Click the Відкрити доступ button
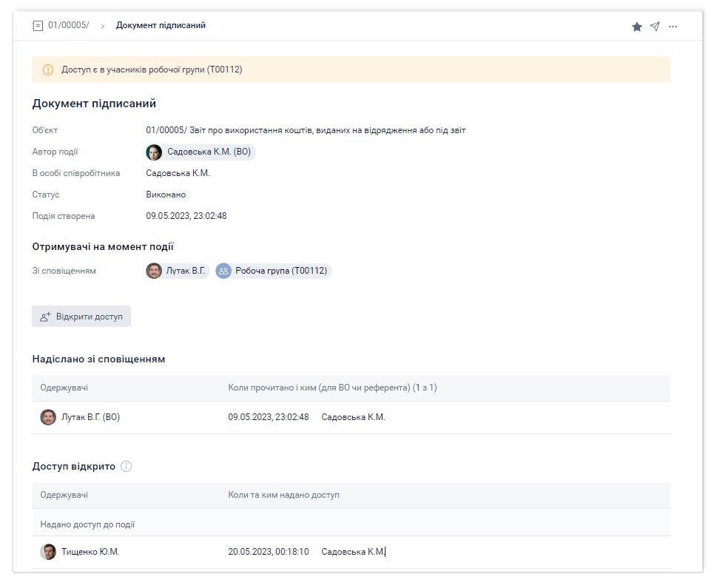The width and height of the screenshot is (717, 588). (81, 317)
